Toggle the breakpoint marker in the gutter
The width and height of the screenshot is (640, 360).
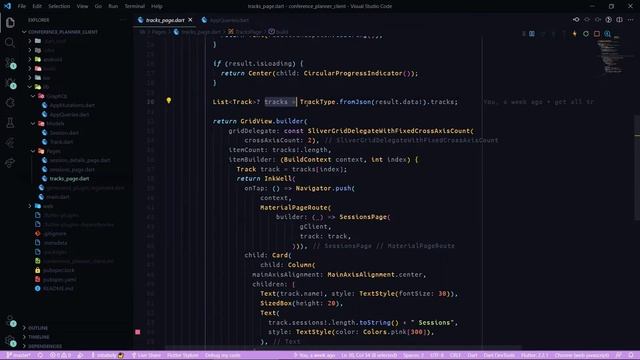tap(138, 332)
